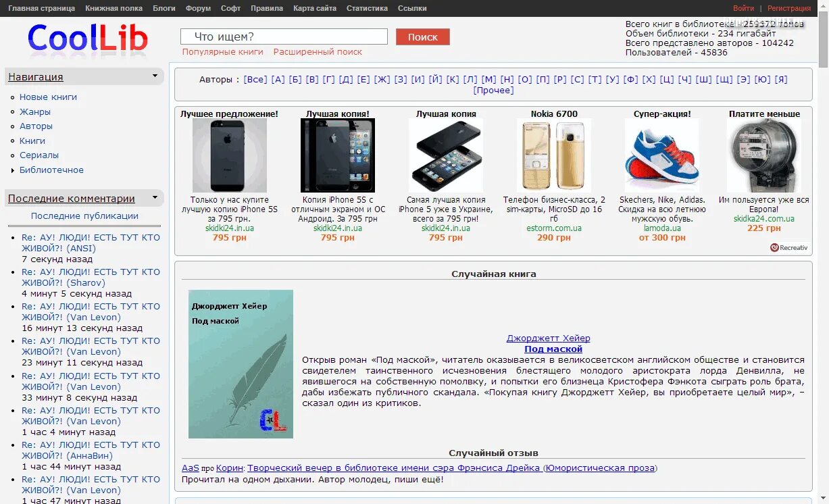Click the CoolLib logo

(87, 38)
